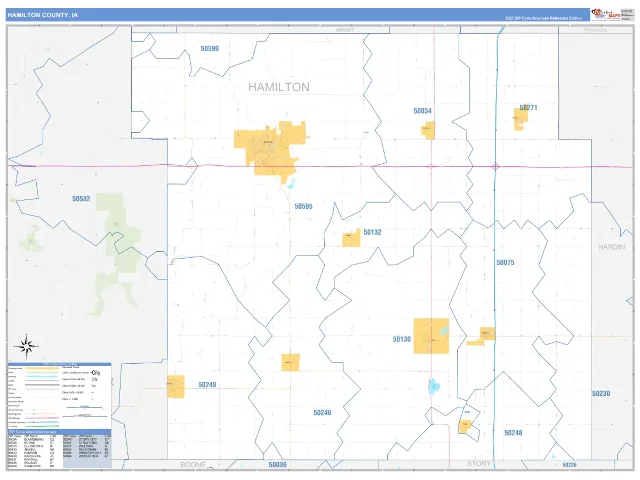Screen dimensions: 640x480
Task: Click ZIP code label 50036
Action: (x=278, y=464)
